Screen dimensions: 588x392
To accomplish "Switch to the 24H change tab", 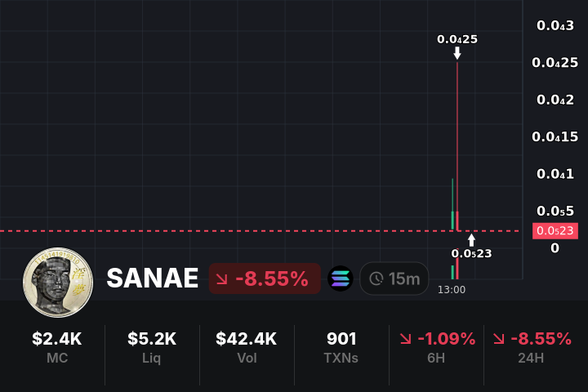I will coord(531,347).
